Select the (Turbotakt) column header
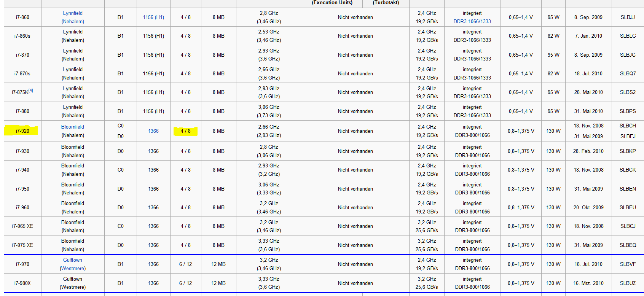The width and height of the screenshot is (644, 296). tap(386, 3)
